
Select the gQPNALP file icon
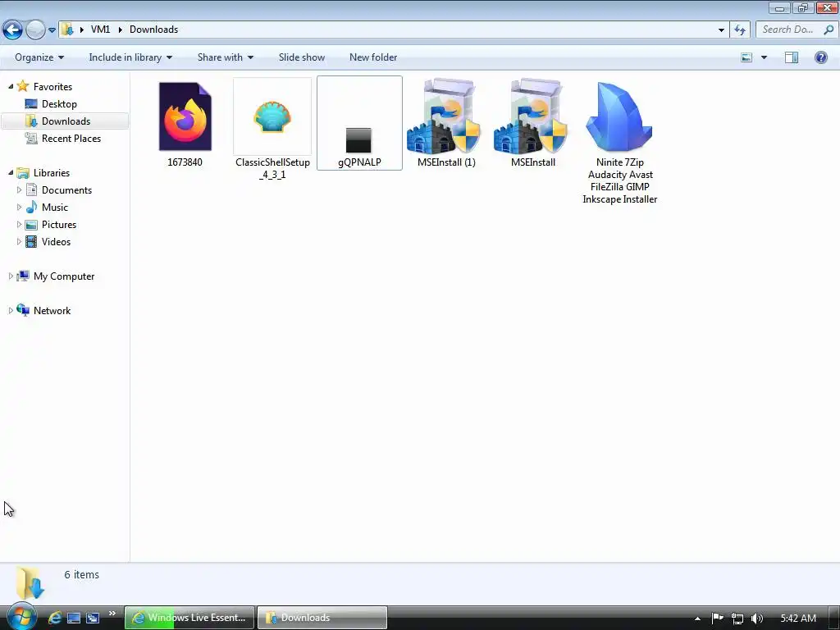pos(358,140)
